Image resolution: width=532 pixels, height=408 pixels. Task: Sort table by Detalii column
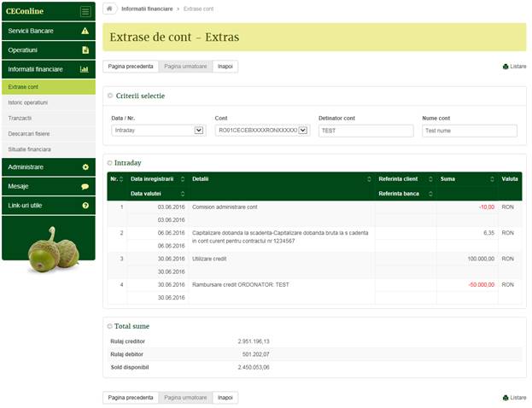click(x=369, y=179)
